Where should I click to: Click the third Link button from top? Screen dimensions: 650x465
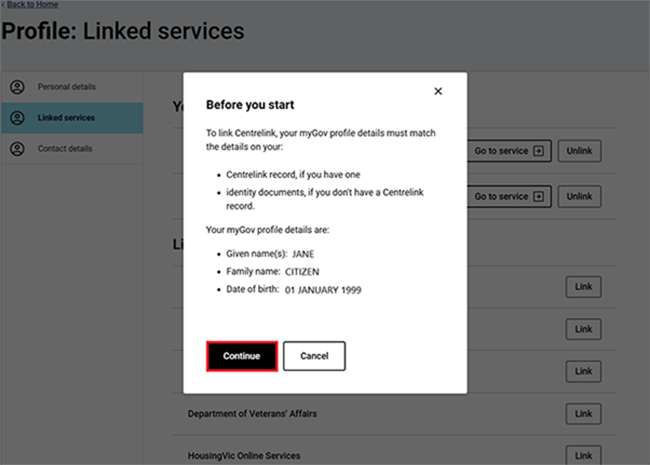584,371
